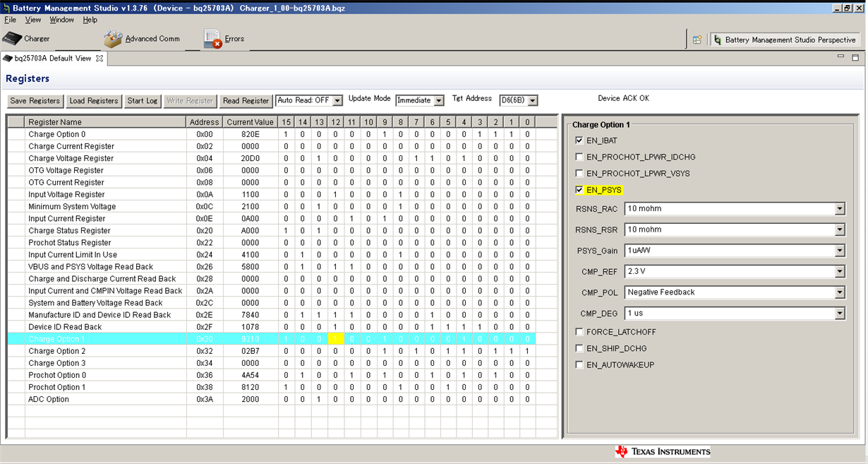Image resolution: width=868 pixels, height=464 pixels.
Task: Click the Open Perspective icon
Action: 697,40
